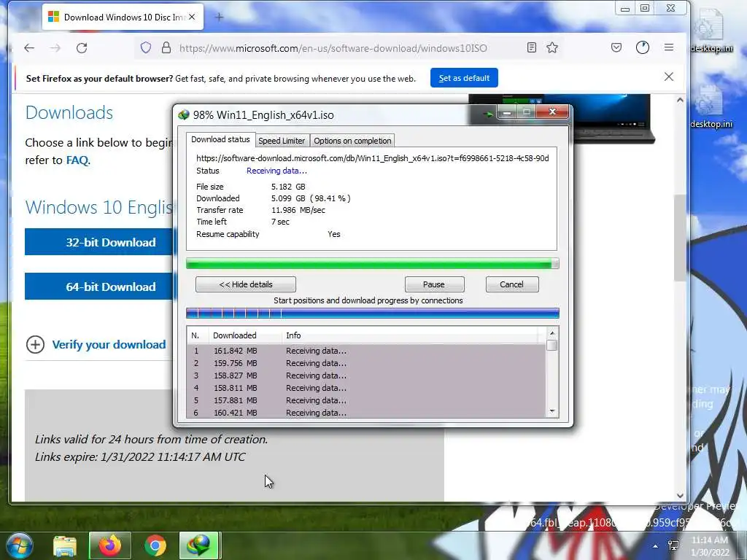747x560 pixels.
Task: Open the Speed Limiter tab
Action: 282,141
